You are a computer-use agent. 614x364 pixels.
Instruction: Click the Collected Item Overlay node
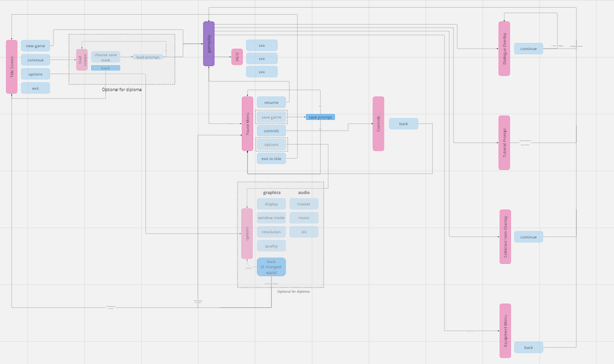click(505, 237)
